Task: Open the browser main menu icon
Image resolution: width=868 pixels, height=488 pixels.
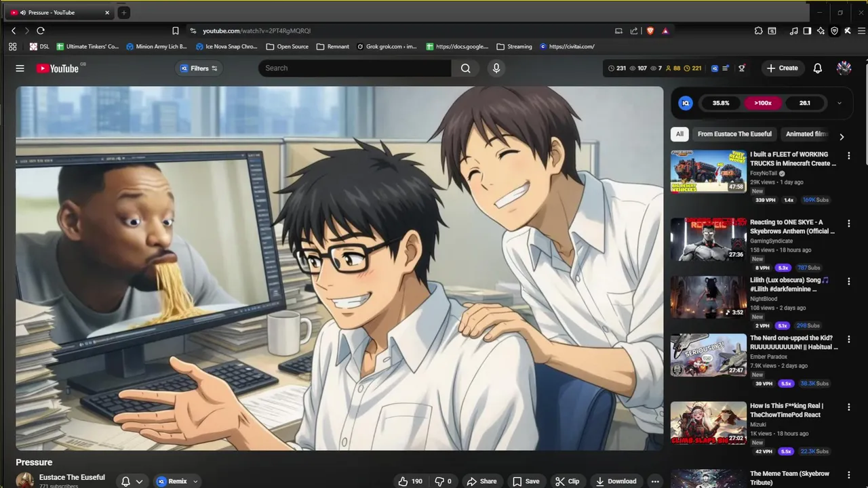Action: (x=861, y=30)
